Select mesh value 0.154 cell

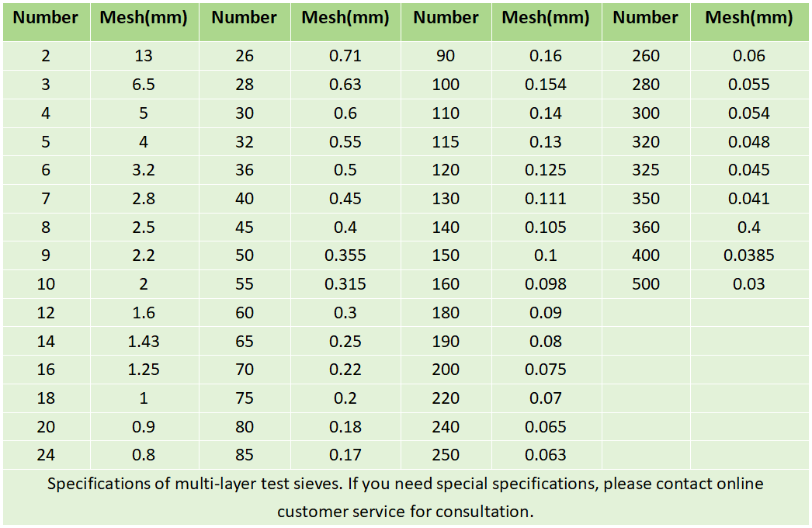(546, 85)
